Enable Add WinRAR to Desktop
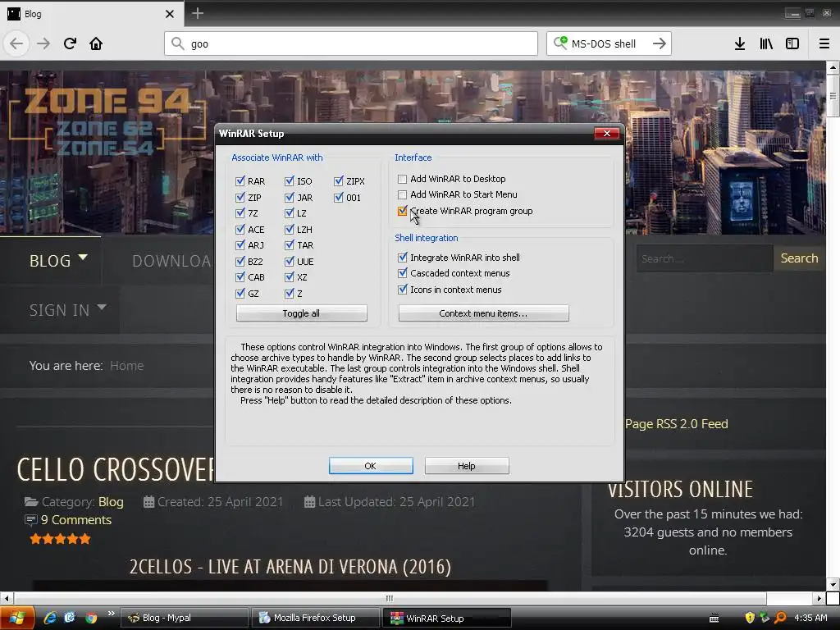The width and height of the screenshot is (840, 630). pyautogui.click(x=402, y=179)
